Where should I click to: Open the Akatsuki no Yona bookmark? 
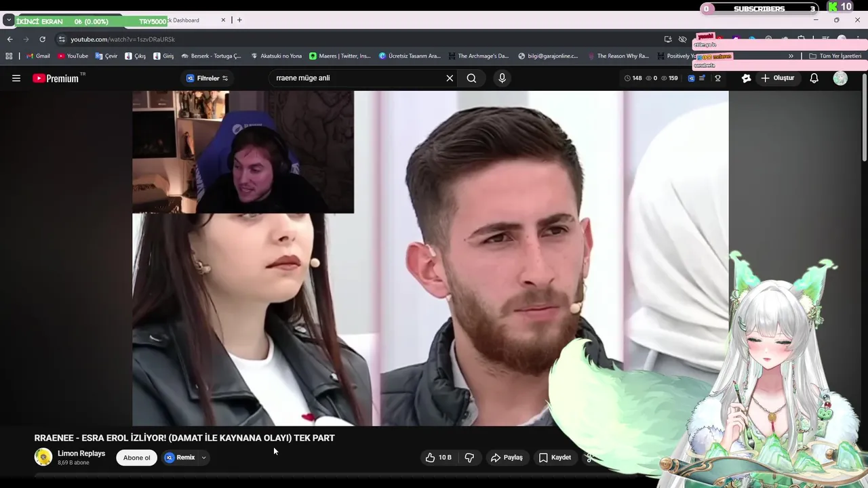click(276, 56)
